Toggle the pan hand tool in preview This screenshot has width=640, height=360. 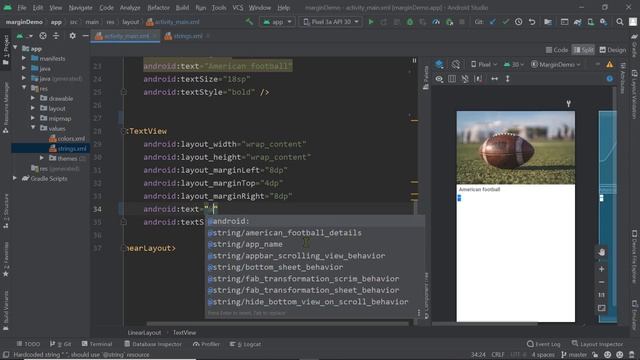[601, 252]
